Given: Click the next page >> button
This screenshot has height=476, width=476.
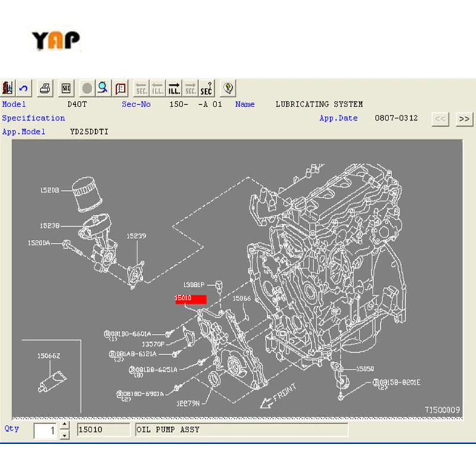Looking at the screenshot, I should (464, 119).
